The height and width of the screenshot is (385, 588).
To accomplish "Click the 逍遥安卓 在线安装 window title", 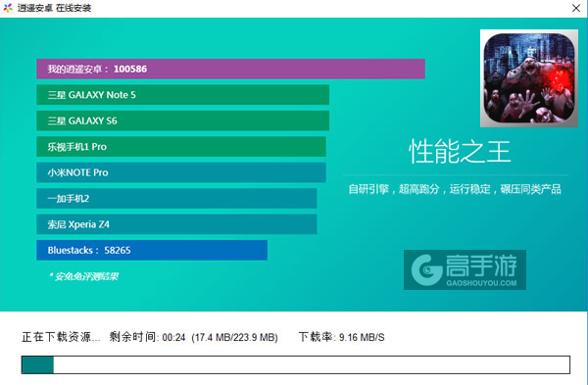I will pyautogui.click(x=54, y=8).
